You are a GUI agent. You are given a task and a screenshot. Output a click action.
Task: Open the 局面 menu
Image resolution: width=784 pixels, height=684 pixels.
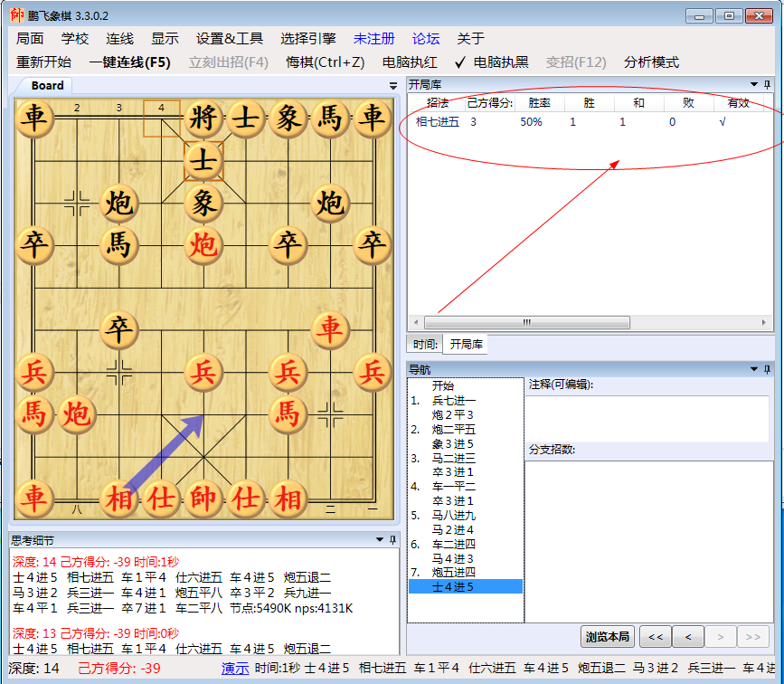tap(30, 39)
